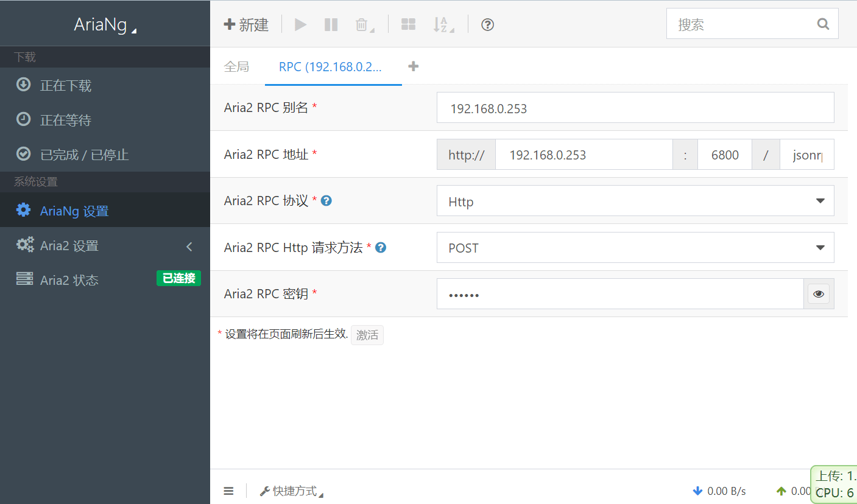Click the help question mark icon in toolbar
857x504 pixels.
click(487, 24)
